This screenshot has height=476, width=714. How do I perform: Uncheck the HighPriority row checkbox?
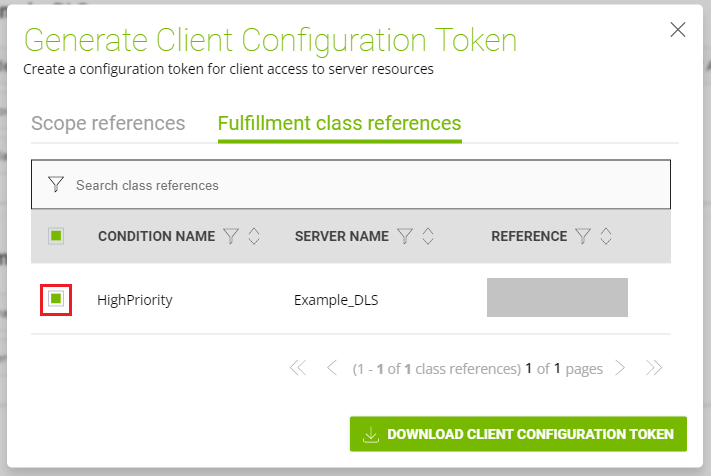(x=56, y=299)
